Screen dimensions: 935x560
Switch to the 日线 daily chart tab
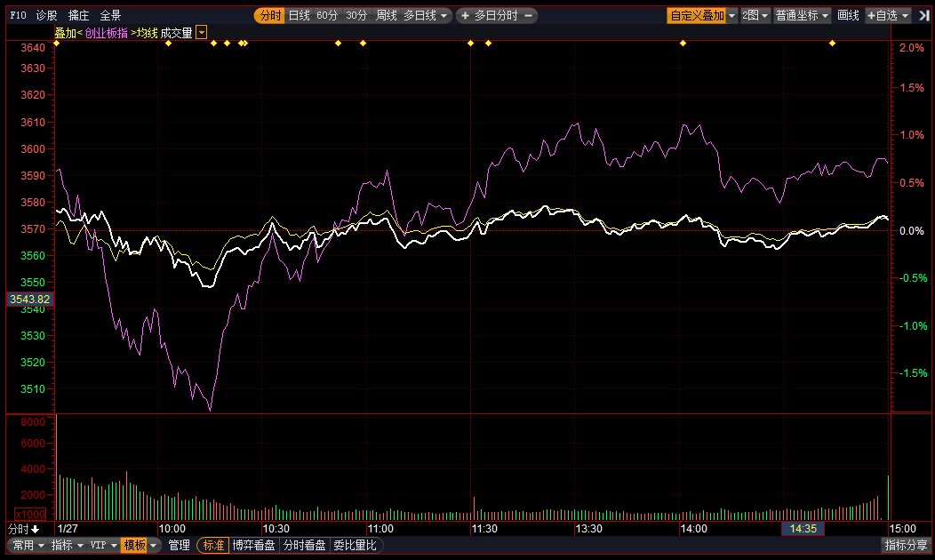point(300,15)
